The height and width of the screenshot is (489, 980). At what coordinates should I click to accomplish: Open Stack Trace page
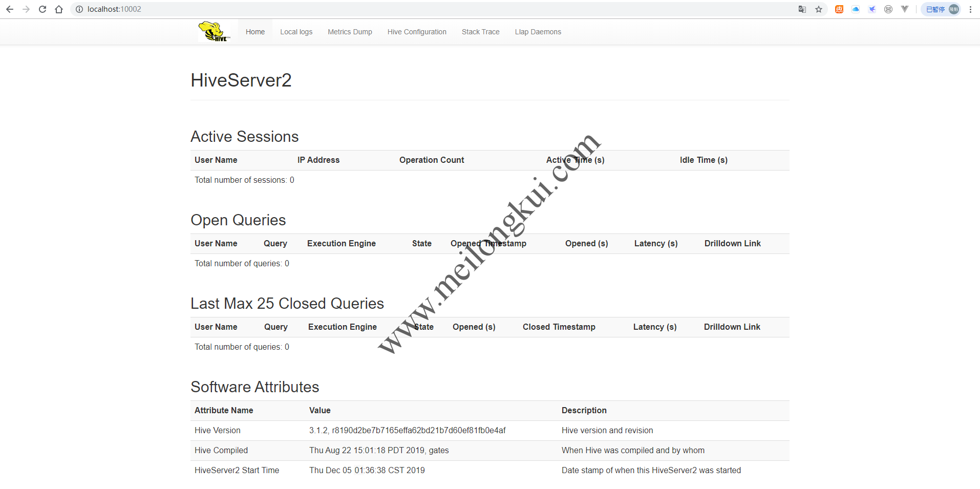click(x=480, y=32)
